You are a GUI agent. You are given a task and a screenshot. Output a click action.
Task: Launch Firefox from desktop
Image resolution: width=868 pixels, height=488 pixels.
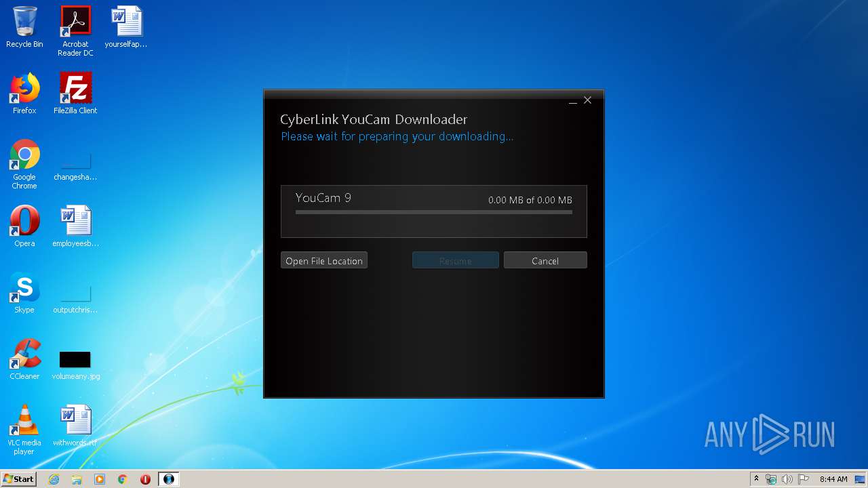(24, 94)
